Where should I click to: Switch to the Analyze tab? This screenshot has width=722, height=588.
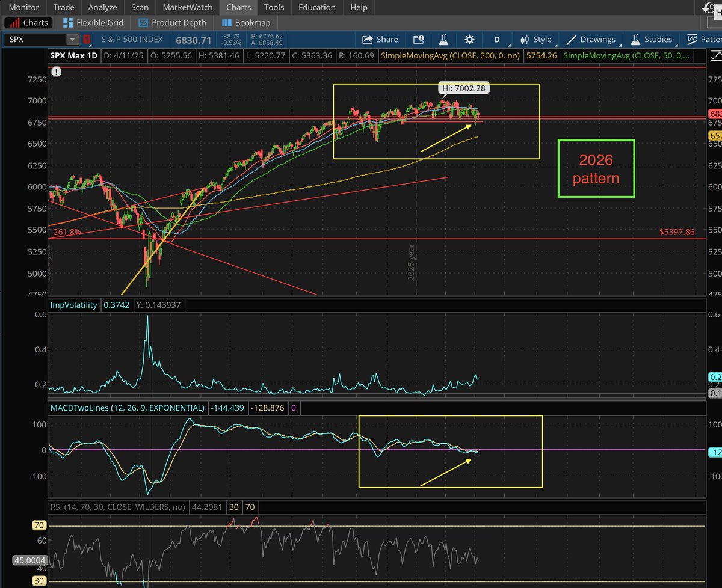pyautogui.click(x=102, y=7)
